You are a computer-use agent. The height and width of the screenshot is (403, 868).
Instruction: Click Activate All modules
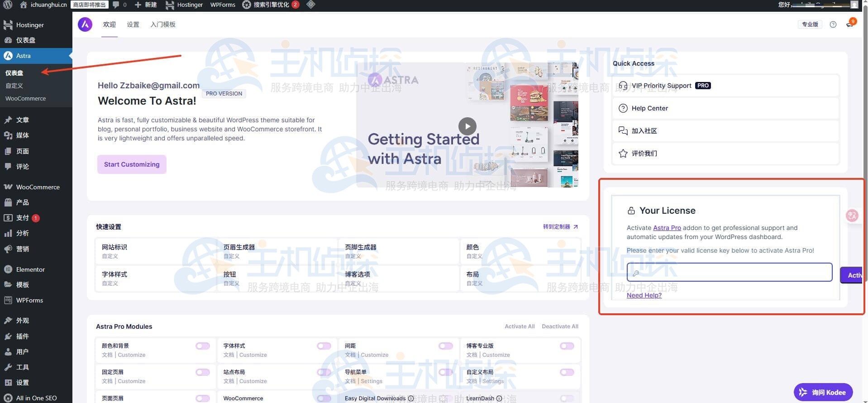point(520,326)
